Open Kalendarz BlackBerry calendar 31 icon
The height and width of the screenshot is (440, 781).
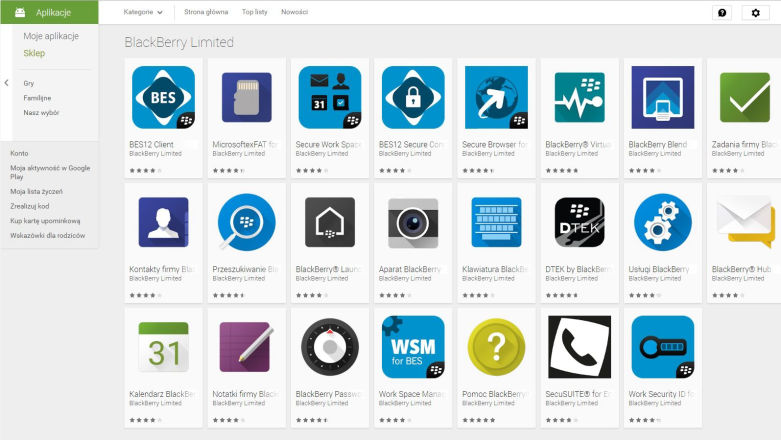(x=163, y=347)
